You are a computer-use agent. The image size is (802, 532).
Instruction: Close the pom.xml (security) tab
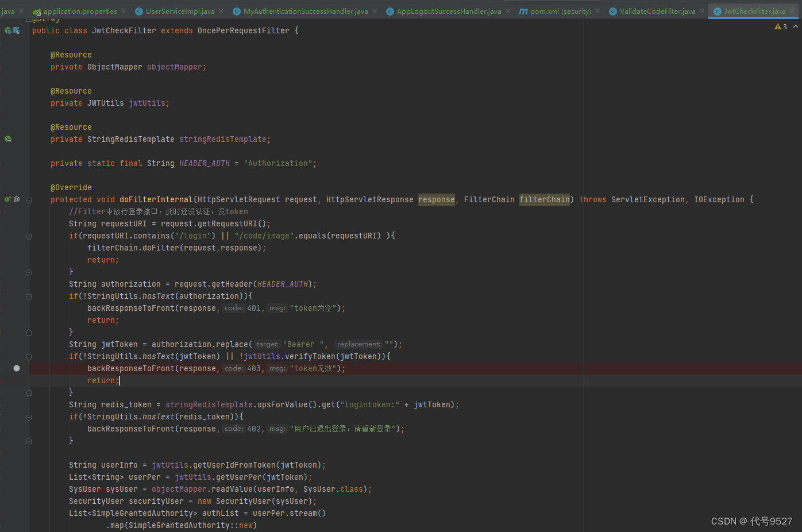pyautogui.click(x=597, y=11)
